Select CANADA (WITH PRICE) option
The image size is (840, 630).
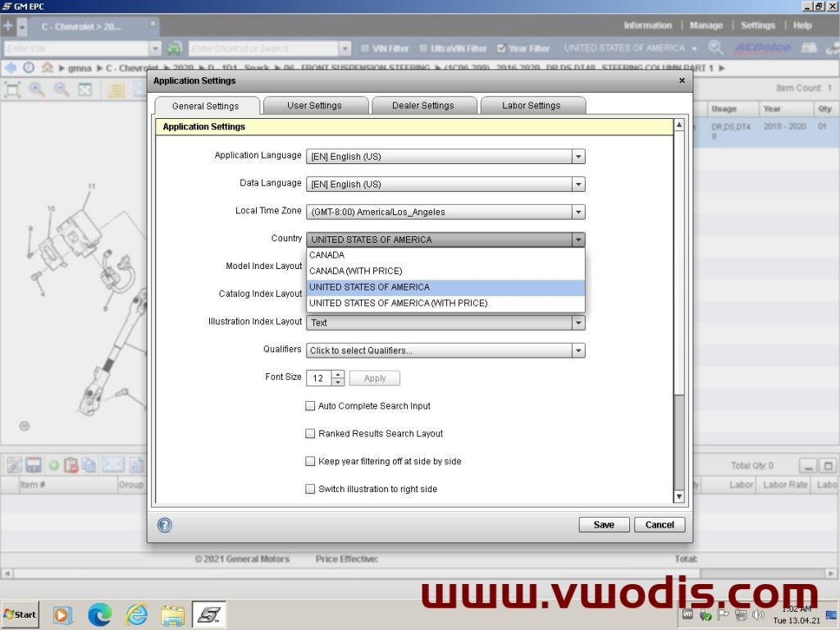tap(445, 271)
